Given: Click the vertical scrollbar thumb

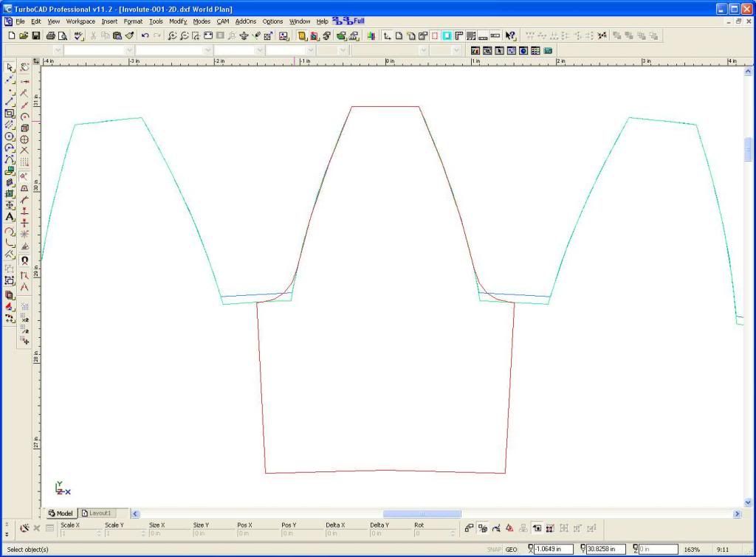Looking at the screenshot, I should pyautogui.click(x=748, y=149).
